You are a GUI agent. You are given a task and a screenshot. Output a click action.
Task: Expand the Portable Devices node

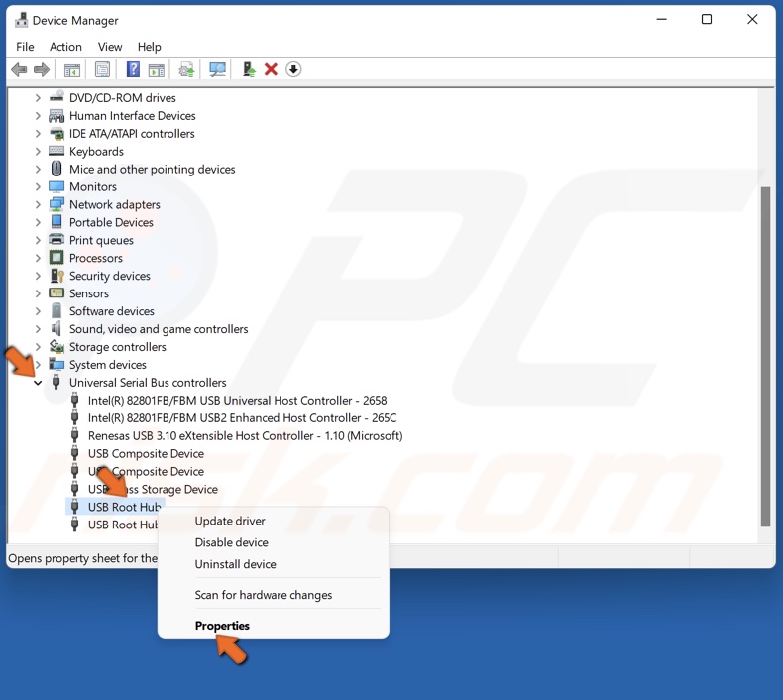click(38, 222)
